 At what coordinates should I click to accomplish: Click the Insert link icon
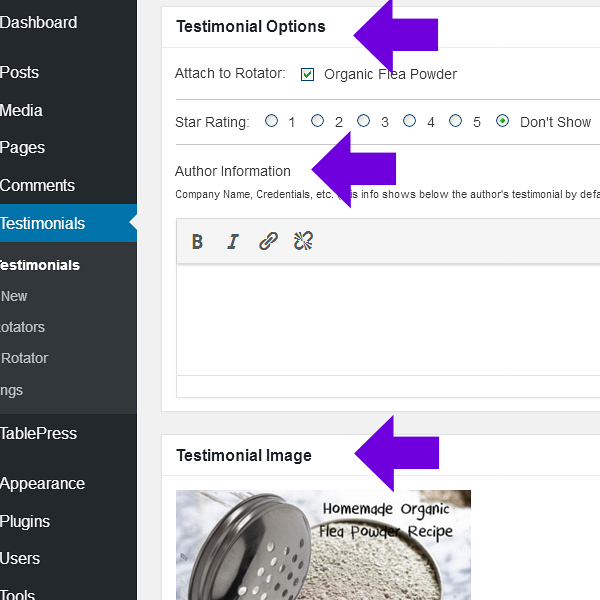click(268, 241)
